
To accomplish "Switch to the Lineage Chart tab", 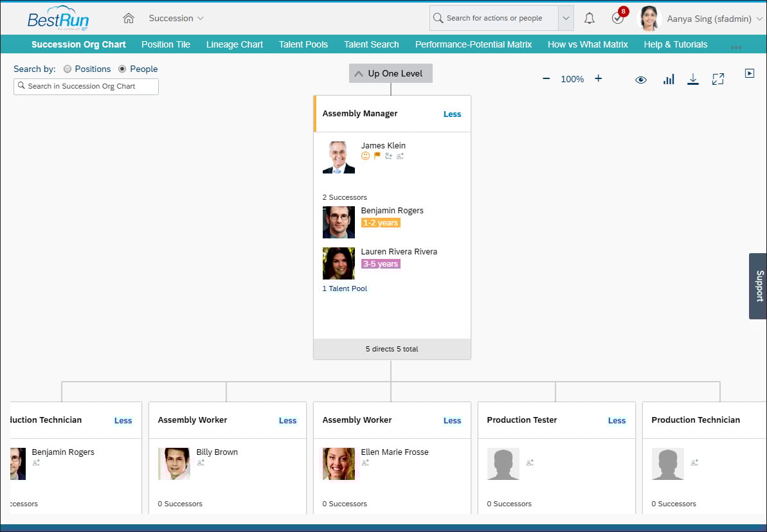I will (234, 44).
